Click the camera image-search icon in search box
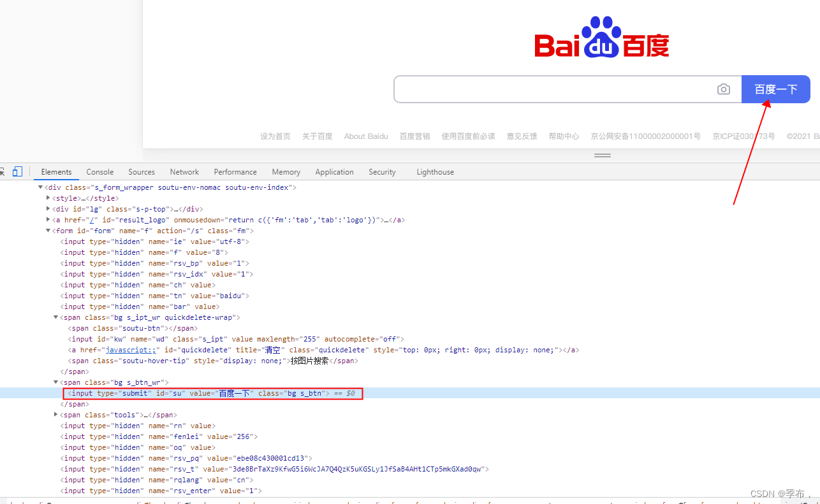This screenshot has width=820, height=504. (723, 89)
